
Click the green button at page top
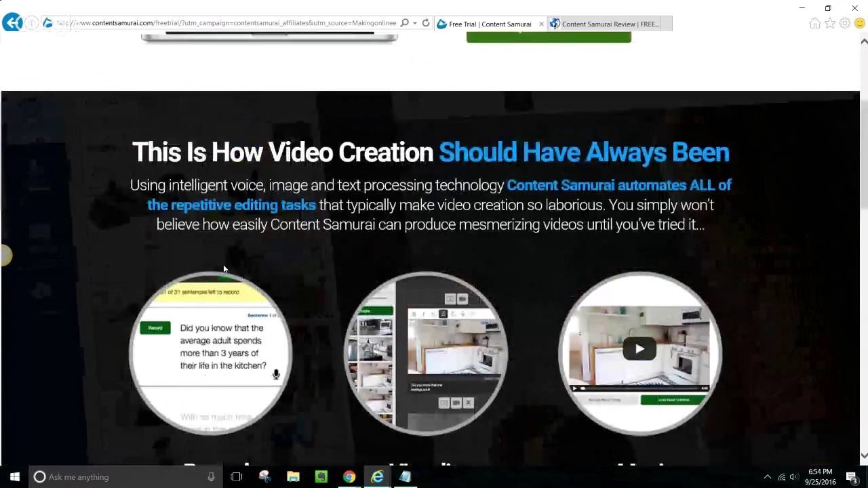tap(549, 36)
